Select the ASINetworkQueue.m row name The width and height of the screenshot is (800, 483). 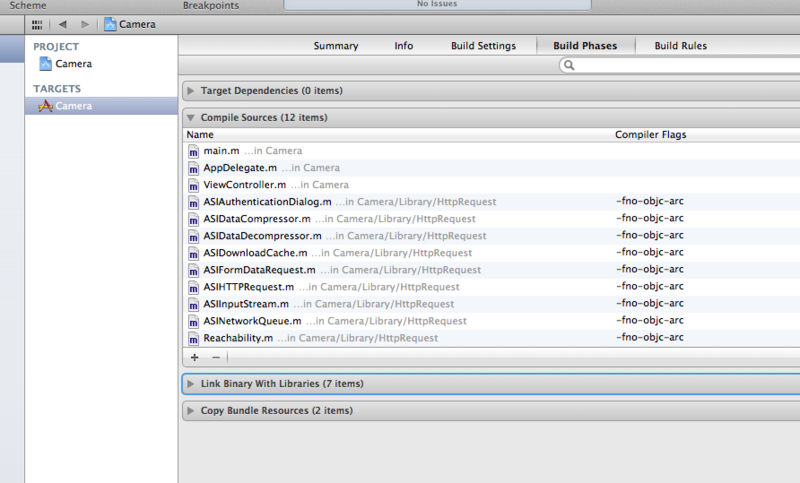coord(253,321)
